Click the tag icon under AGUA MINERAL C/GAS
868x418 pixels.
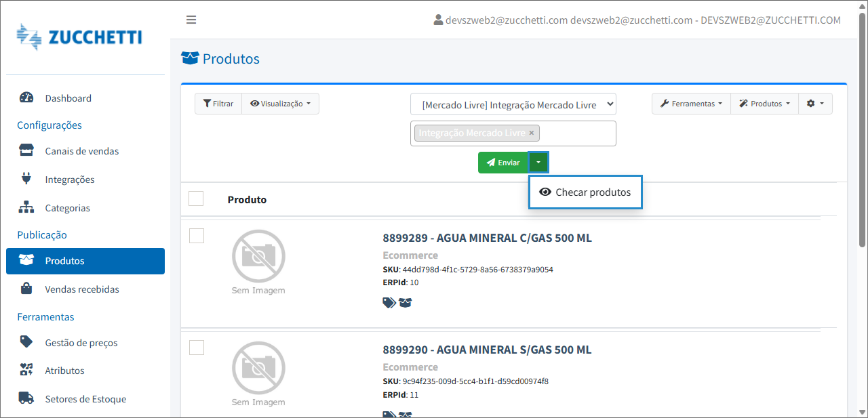389,303
